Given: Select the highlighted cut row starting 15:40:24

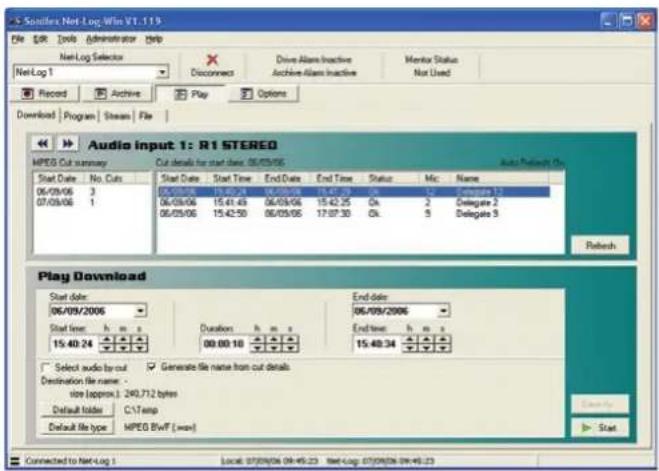Looking at the screenshot, I should 354,192.
